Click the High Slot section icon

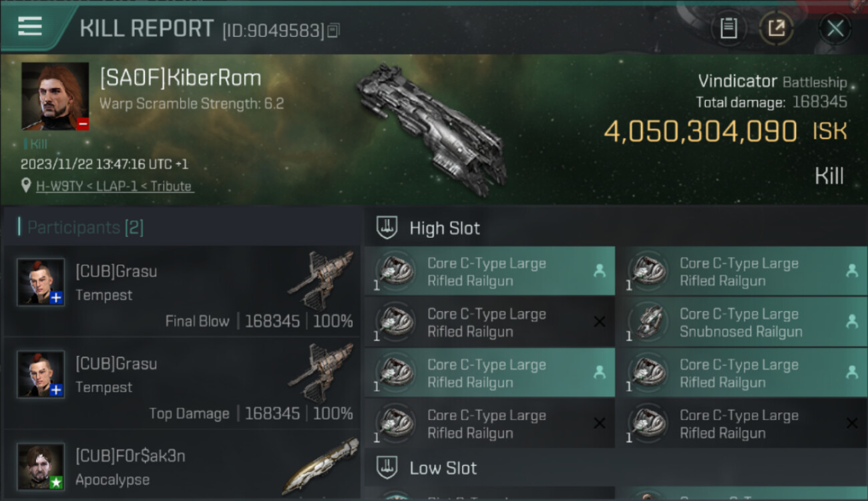point(387,228)
